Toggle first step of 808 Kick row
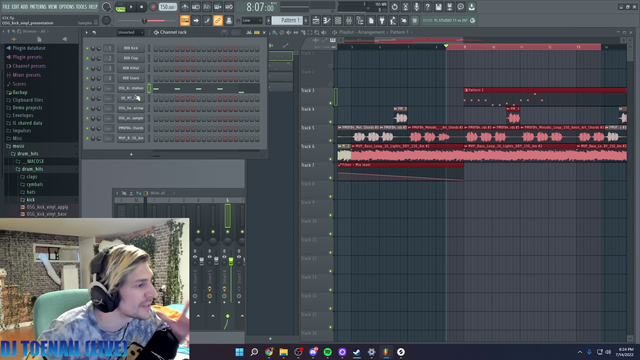Screen dimensions: 640x360 [156, 49]
